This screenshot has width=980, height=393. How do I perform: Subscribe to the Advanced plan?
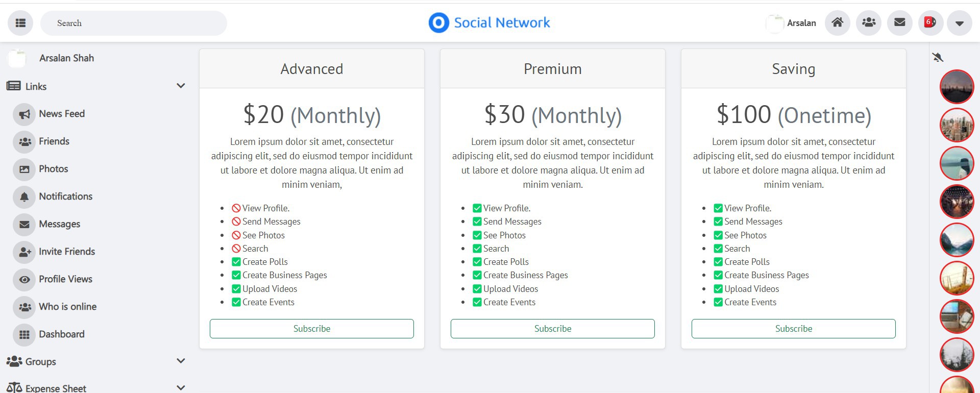312,329
